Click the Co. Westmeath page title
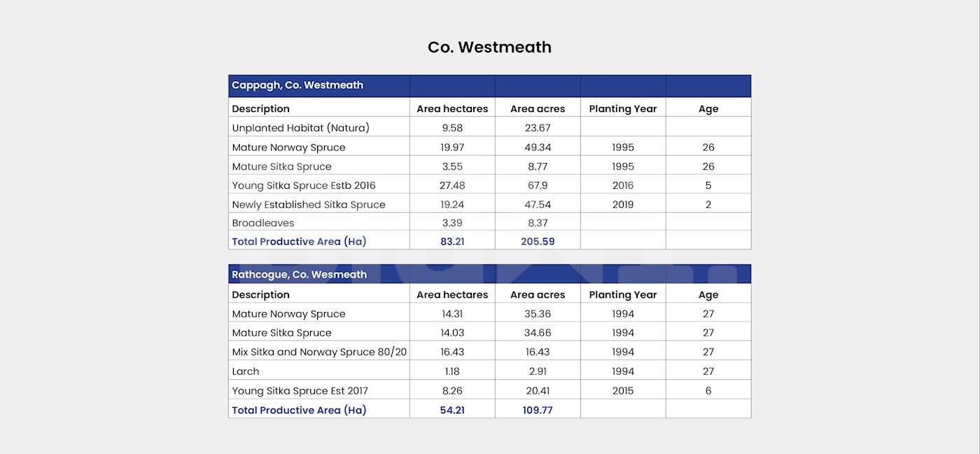Image resolution: width=980 pixels, height=454 pixels. (489, 48)
